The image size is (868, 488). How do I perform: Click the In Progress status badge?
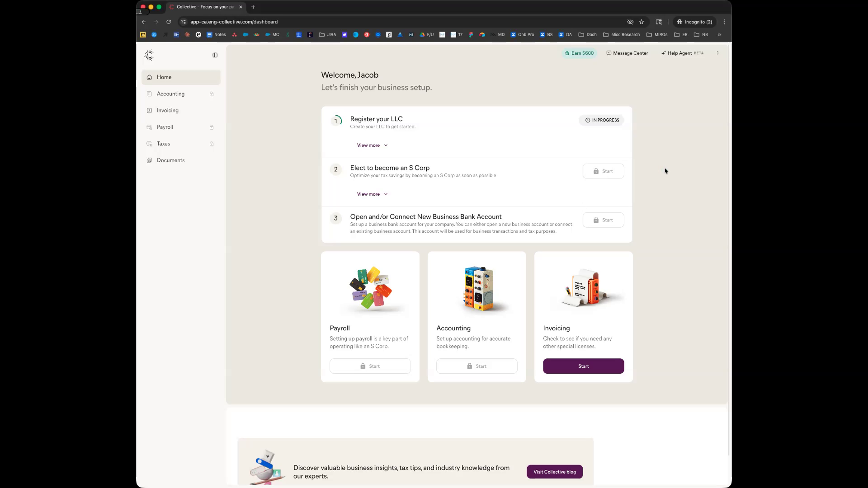pos(602,120)
